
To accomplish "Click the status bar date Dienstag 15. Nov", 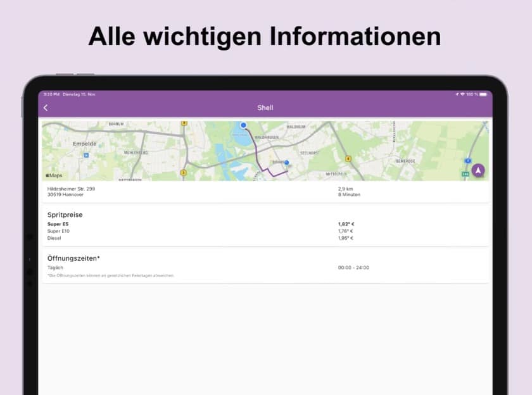I will [x=79, y=94].
